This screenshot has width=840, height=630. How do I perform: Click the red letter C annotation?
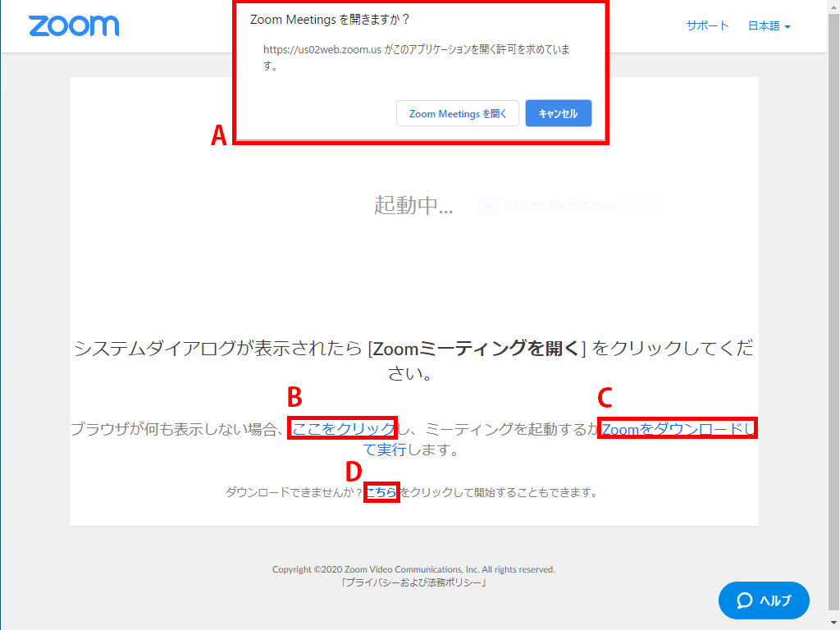coord(605,398)
